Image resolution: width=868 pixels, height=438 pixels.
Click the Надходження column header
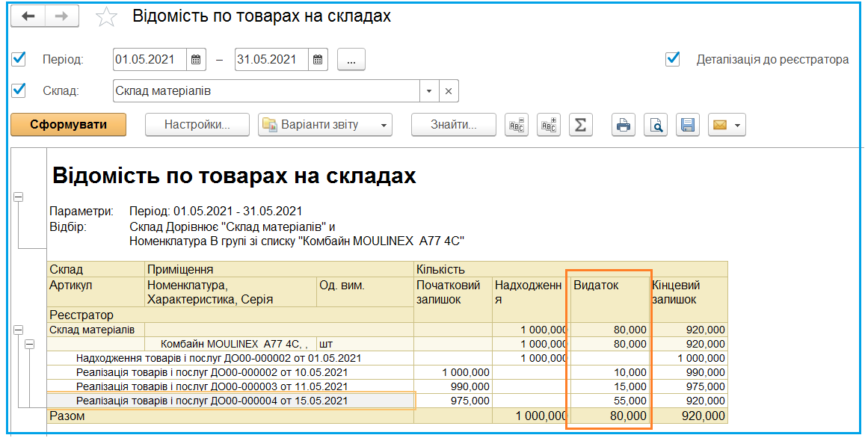tap(532, 300)
